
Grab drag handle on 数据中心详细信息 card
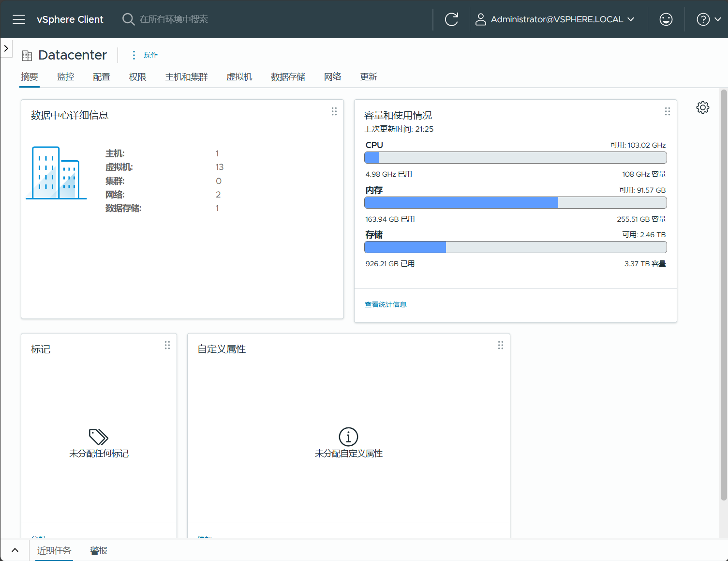pos(334,111)
